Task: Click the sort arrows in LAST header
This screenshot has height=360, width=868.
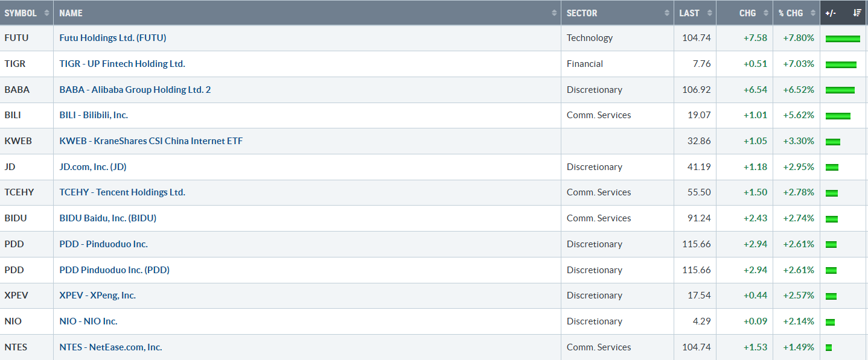Action: (x=709, y=13)
